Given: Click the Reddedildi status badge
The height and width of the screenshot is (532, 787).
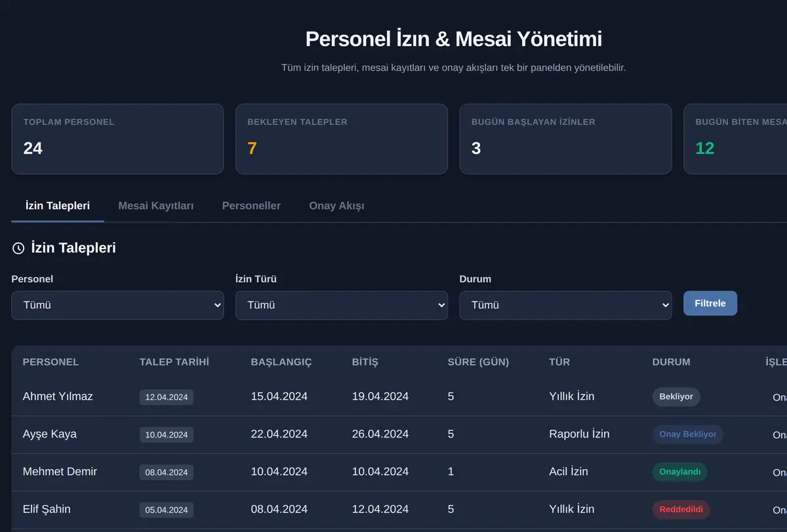Looking at the screenshot, I should click(x=681, y=510).
